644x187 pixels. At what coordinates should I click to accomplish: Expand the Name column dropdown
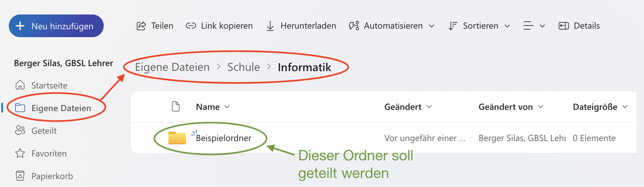click(227, 107)
